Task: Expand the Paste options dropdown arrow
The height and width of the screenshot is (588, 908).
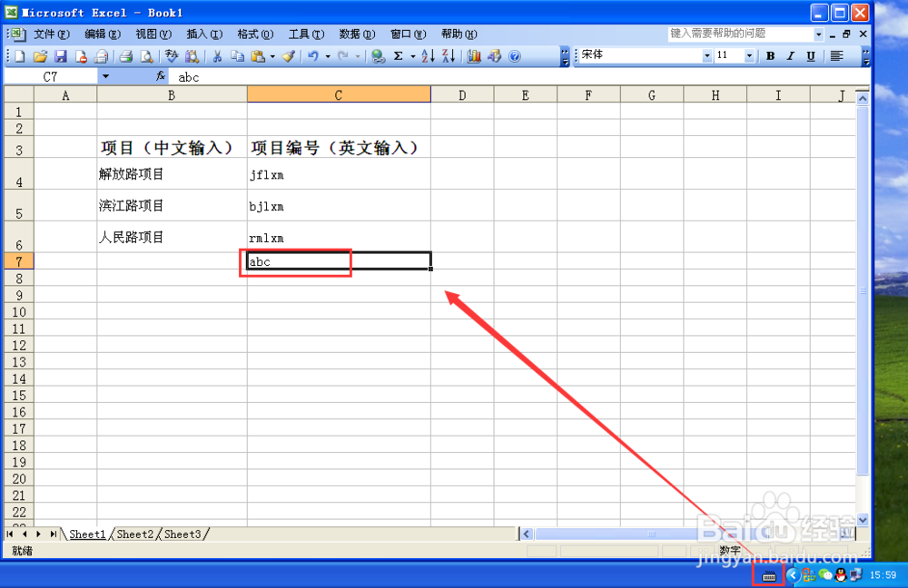Action: 272,57
